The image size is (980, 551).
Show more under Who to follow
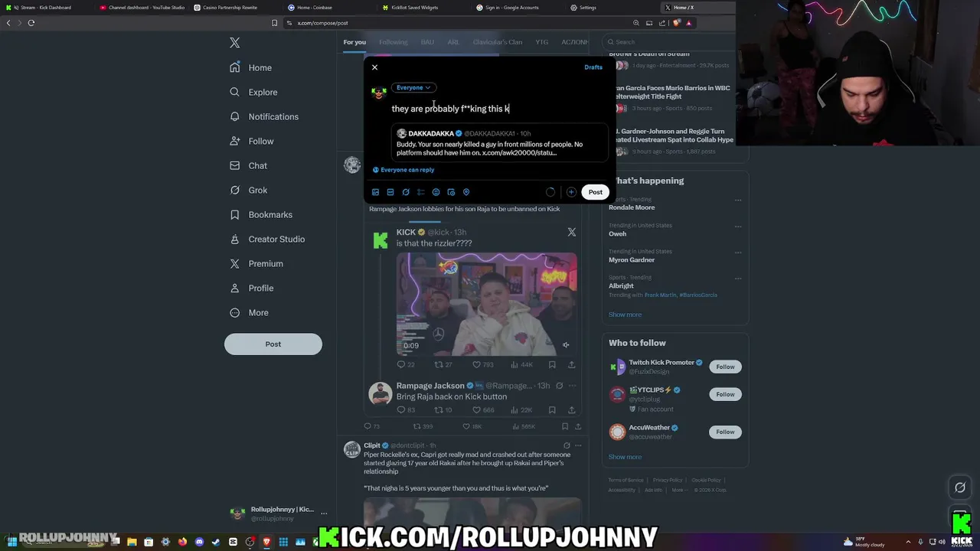click(625, 457)
